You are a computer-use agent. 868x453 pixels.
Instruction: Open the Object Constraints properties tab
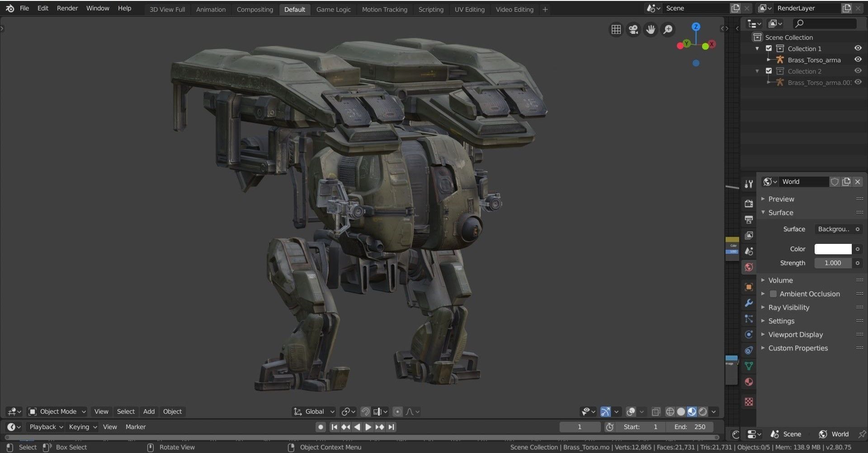pos(749,350)
